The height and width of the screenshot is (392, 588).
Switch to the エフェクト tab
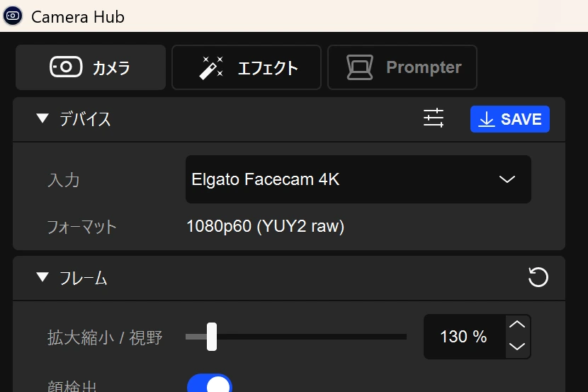click(x=247, y=68)
